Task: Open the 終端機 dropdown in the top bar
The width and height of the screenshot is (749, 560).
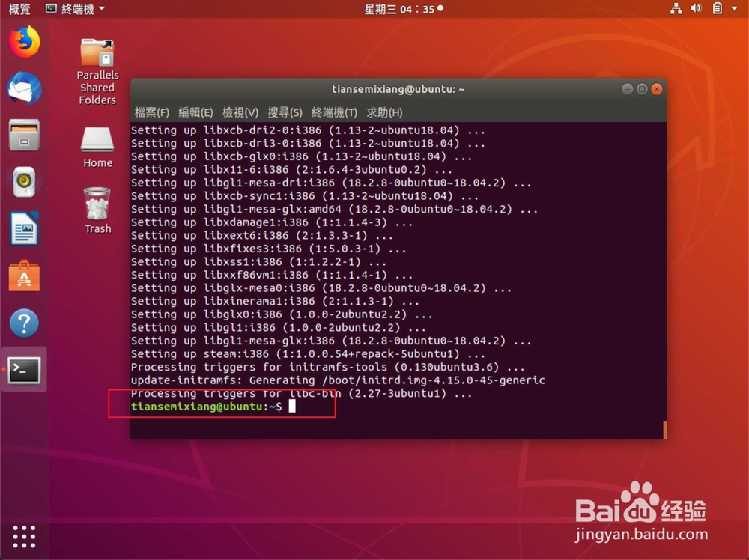Action: 75,8
